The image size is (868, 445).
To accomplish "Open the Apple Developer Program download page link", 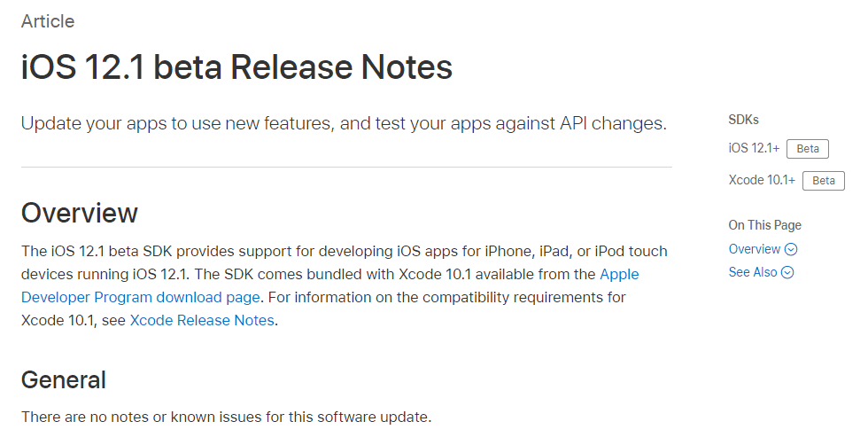I will 141,298.
